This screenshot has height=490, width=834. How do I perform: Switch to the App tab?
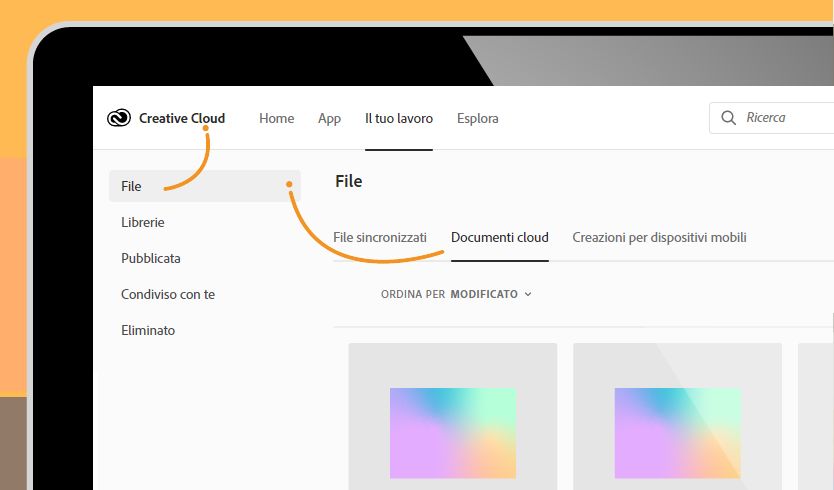pos(329,118)
